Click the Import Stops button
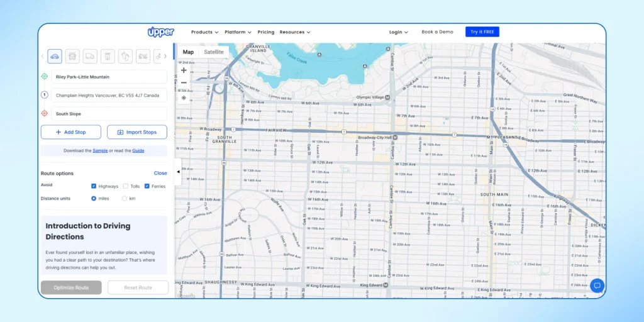The height and width of the screenshot is (322, 644). 137,132
